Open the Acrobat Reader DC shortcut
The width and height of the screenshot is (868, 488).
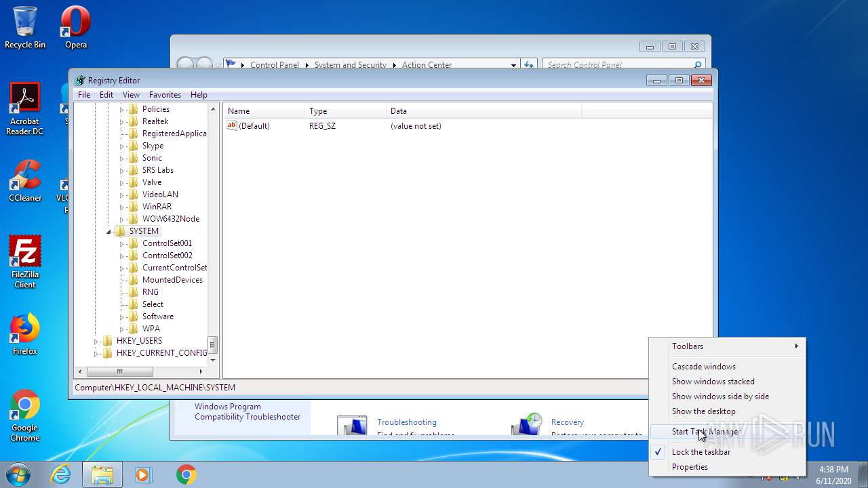(x=25, y=109)
